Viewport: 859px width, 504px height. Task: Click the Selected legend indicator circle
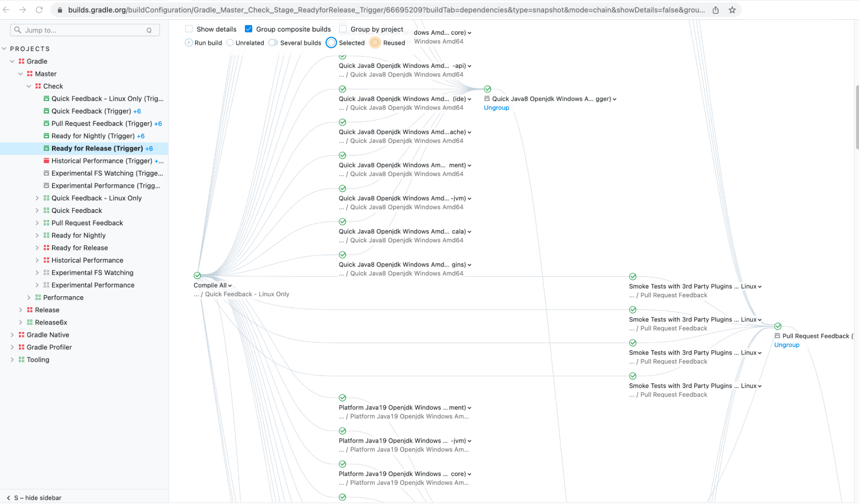(331, 43)
